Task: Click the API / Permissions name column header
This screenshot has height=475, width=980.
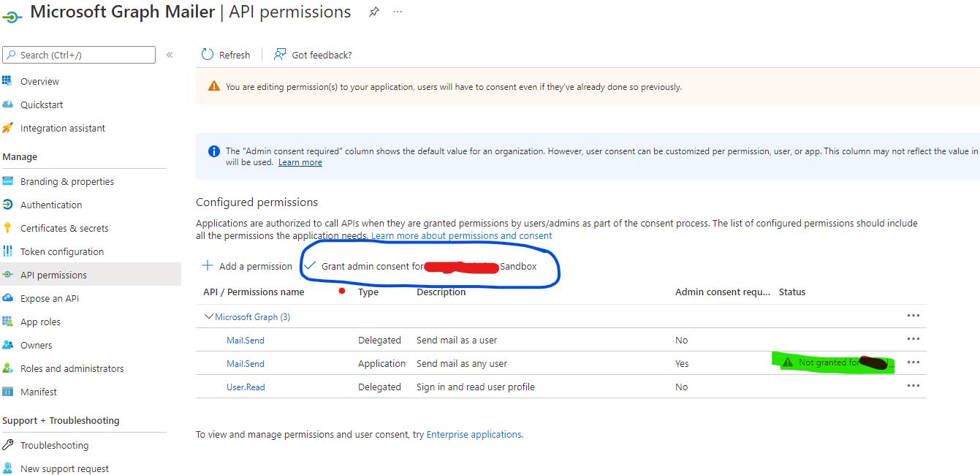Action: [254, 292]
